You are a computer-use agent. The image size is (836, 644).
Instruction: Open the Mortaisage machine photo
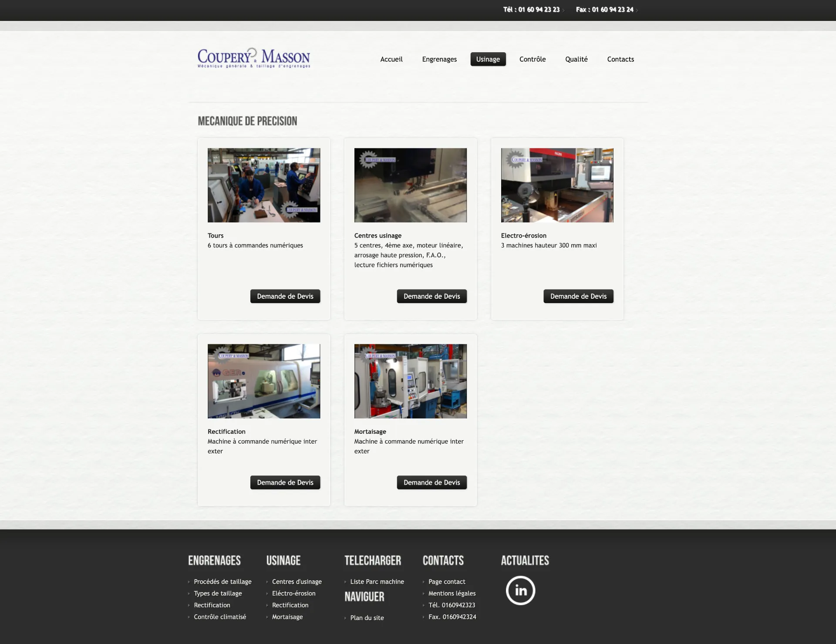[x=411, y=381]
